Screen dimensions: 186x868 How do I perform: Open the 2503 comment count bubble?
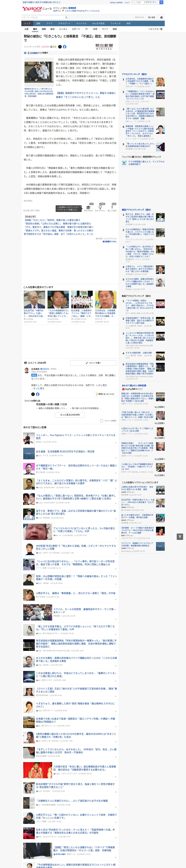46,47
